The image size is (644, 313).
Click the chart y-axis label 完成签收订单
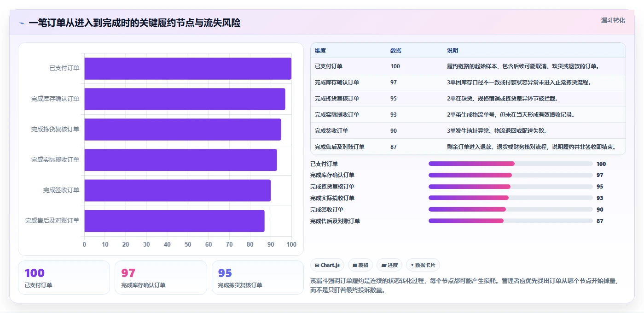click(x=61, y=190)
